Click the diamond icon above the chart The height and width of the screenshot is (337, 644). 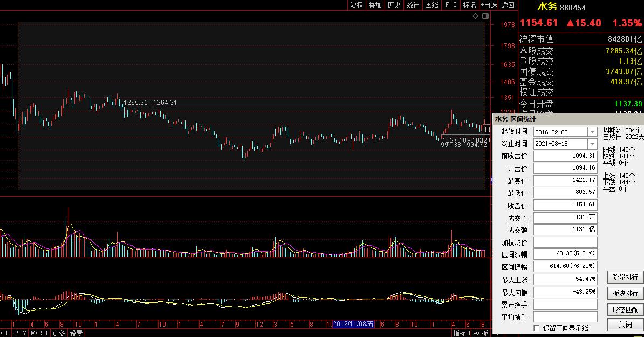(475, 16)
